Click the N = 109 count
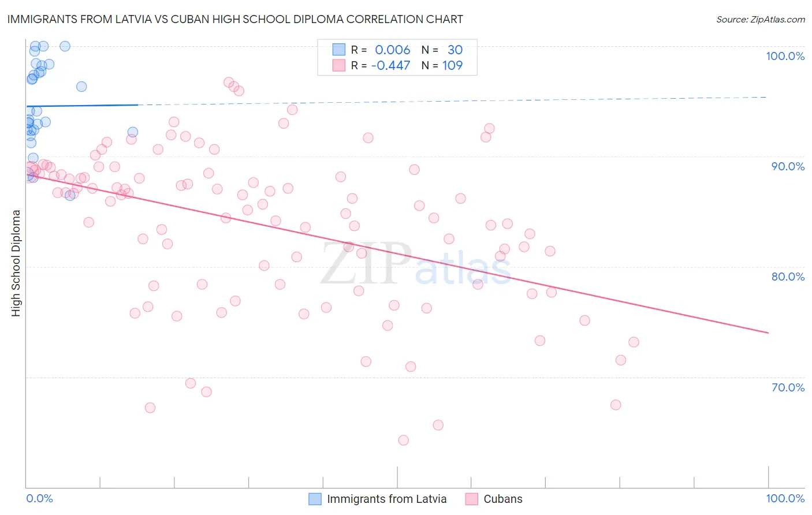 442,65
